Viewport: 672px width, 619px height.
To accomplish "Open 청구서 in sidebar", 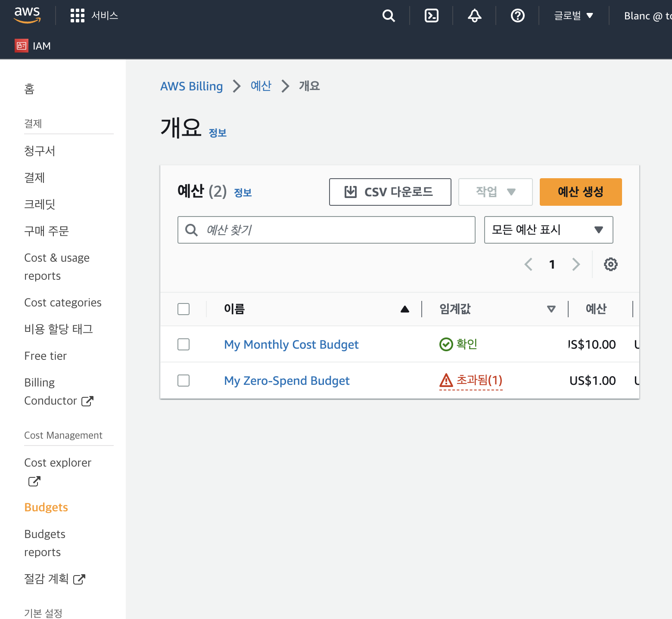I will tap(40, 151).
